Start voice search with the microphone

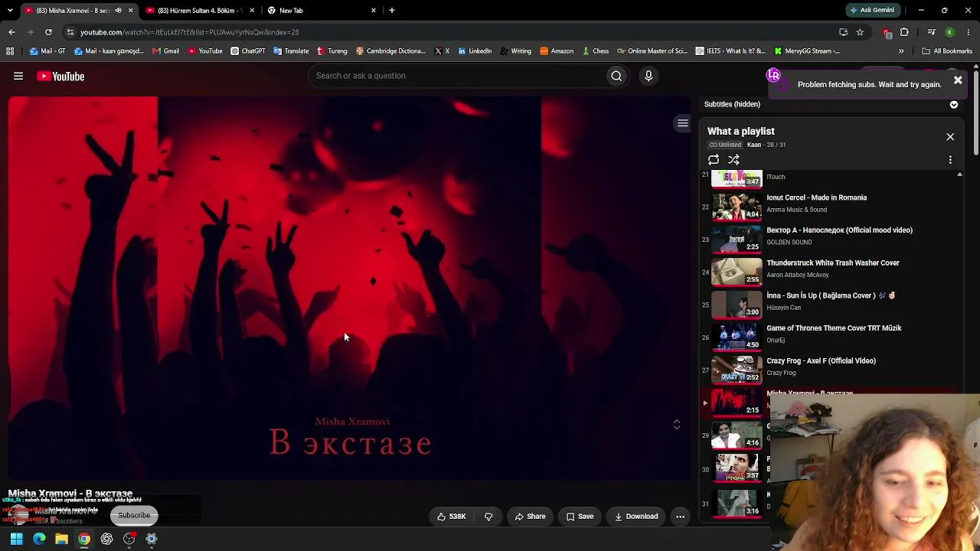coord(648,76)
